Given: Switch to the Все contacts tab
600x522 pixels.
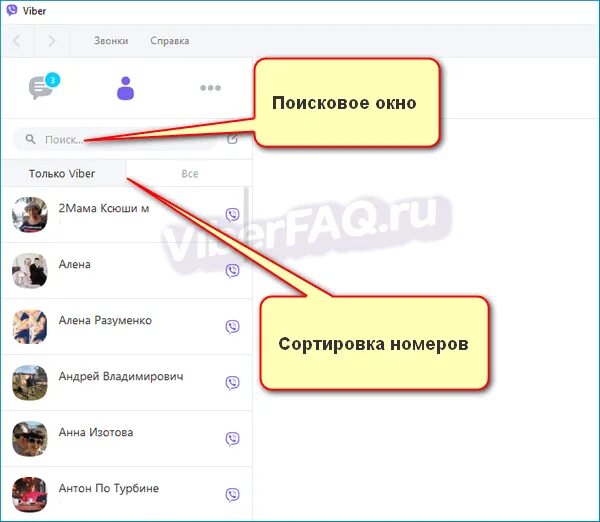Looking at the screenshot, I should pos(189,173).
